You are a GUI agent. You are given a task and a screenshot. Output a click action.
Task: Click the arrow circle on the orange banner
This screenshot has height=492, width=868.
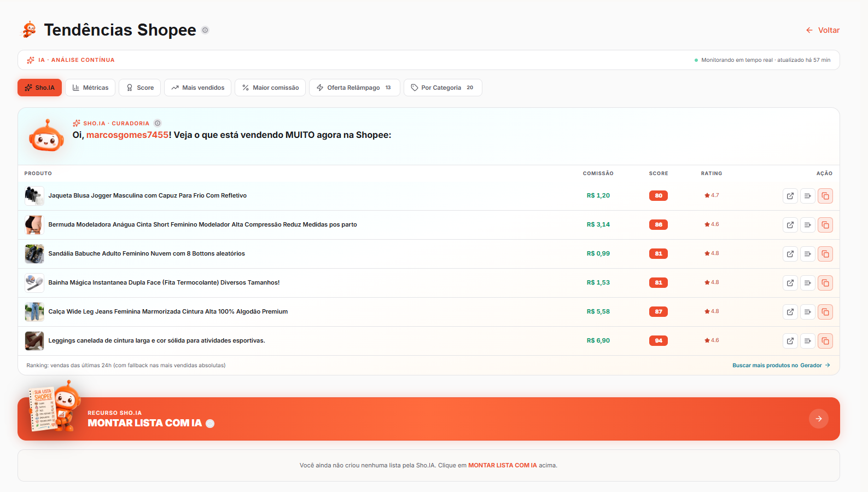pos(819,419)
